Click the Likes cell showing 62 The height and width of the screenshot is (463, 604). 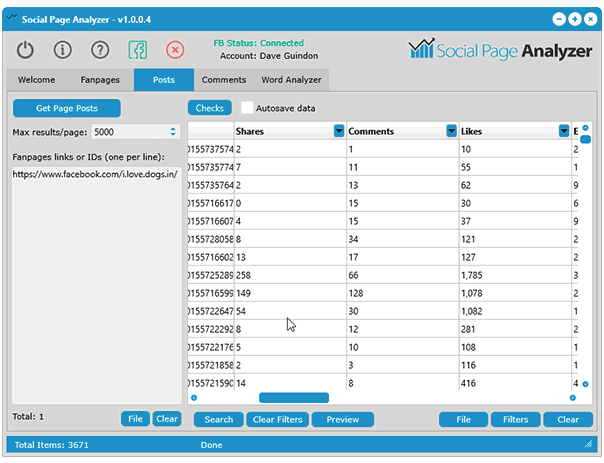pyautogui.click(x=515, y=185)
